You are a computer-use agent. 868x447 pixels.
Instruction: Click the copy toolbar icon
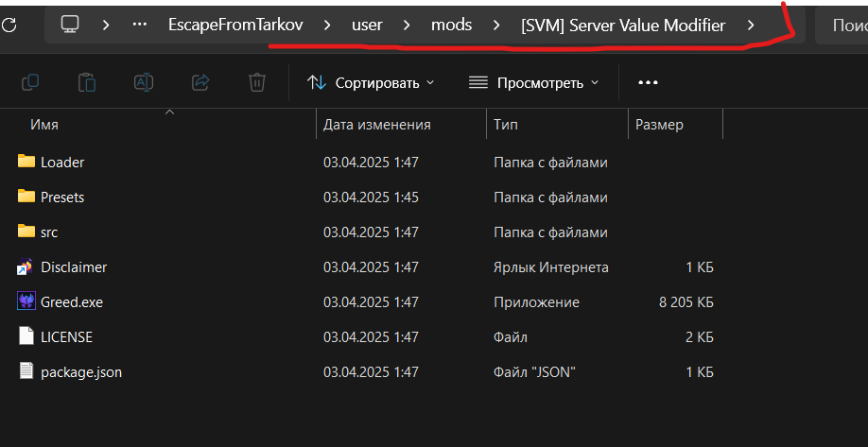(30, 83)
